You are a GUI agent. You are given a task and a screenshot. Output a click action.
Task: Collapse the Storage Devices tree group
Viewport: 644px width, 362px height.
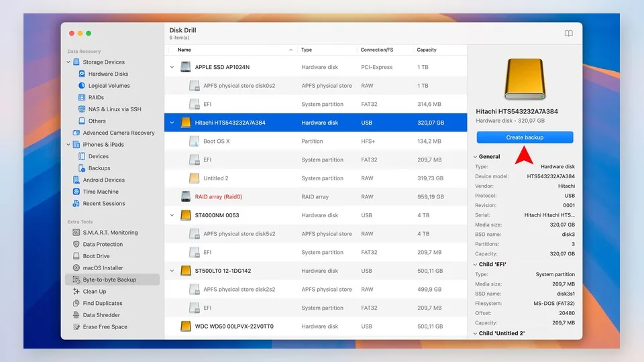click(x=68, y=62)
